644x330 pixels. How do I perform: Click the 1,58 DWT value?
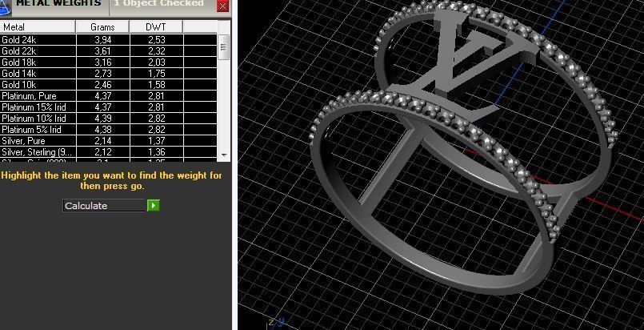pos(156,85)
